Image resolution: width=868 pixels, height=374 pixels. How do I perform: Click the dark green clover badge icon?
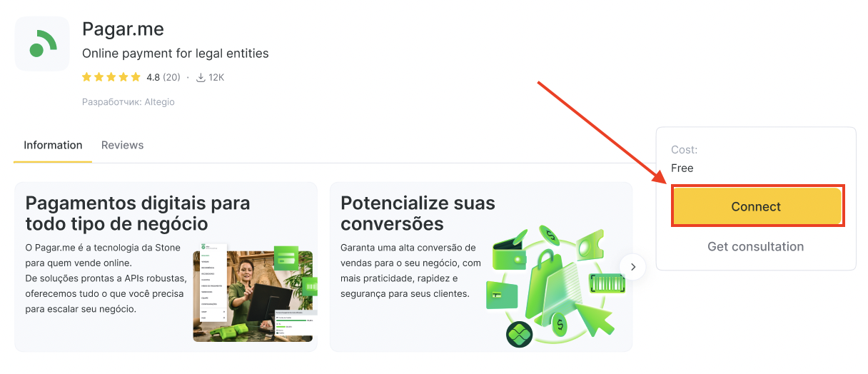520,334
